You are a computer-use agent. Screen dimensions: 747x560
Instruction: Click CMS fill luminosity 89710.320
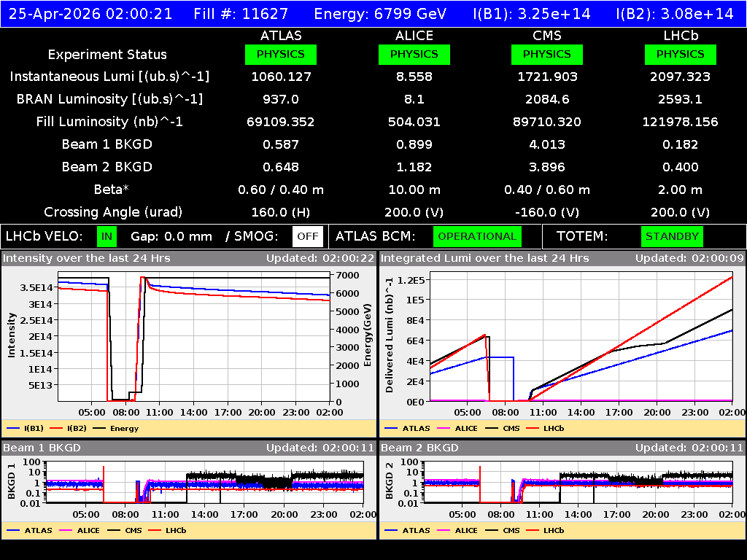point(547,122)
